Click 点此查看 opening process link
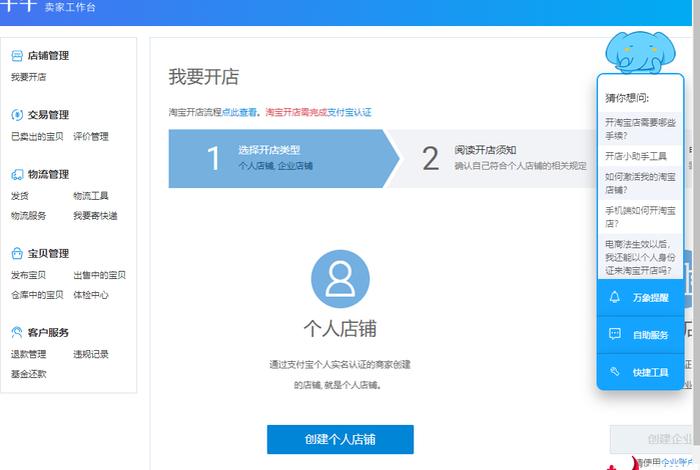Screen dimensions: 700x470 pos(239,112)
